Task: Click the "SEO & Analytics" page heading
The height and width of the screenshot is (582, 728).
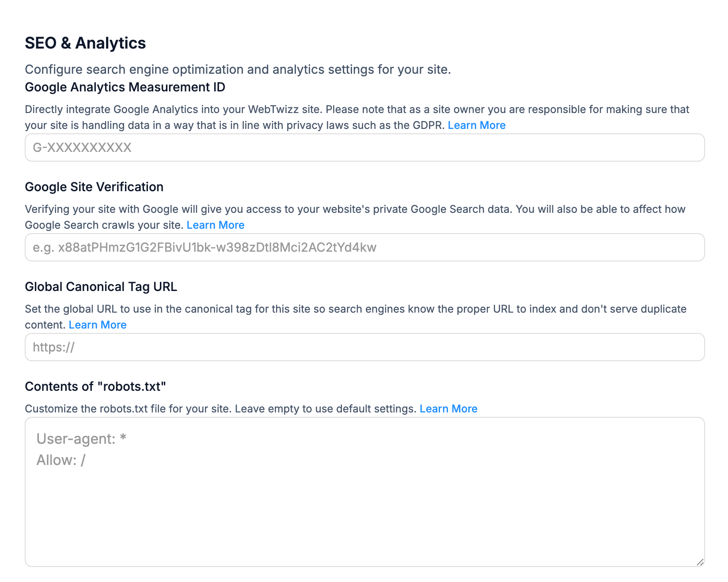Action: [x=85, y=43]
